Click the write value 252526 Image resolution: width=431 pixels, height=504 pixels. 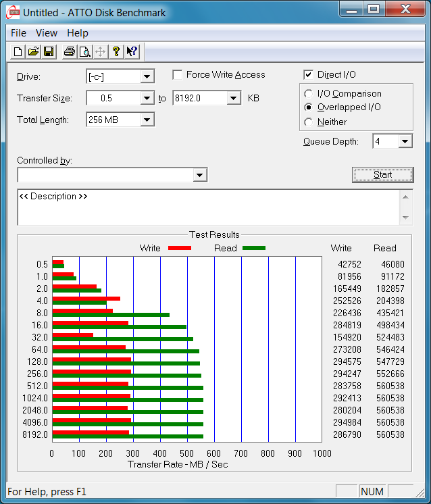pos(347,301)
